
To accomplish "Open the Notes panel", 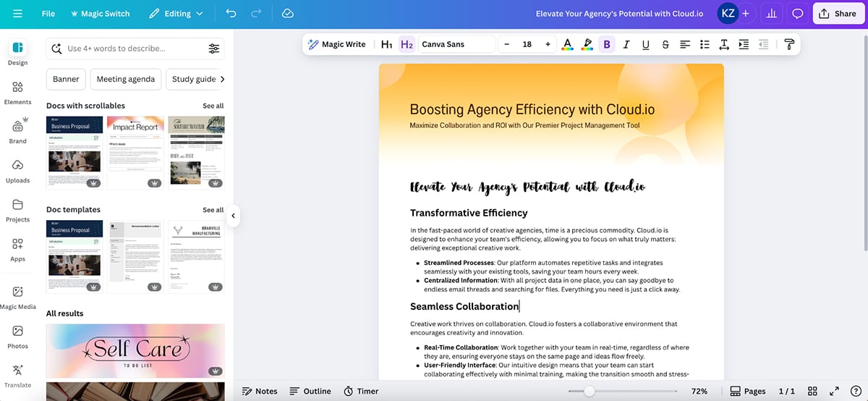I will coord(260,391).
